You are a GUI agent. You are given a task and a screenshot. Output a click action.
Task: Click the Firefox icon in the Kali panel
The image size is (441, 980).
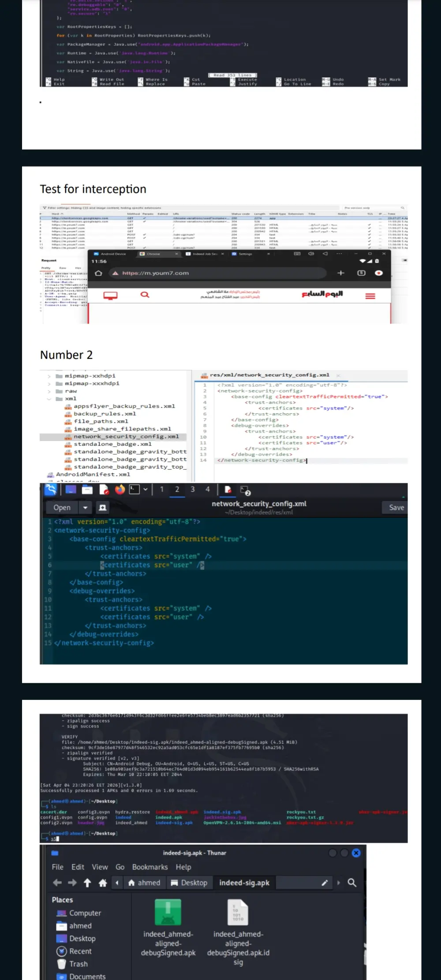(x=120, y=489)
